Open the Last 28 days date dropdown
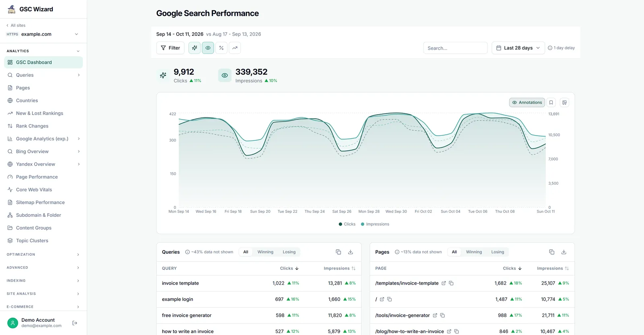This screenshot has height=335, width=644. click(518, 48)
